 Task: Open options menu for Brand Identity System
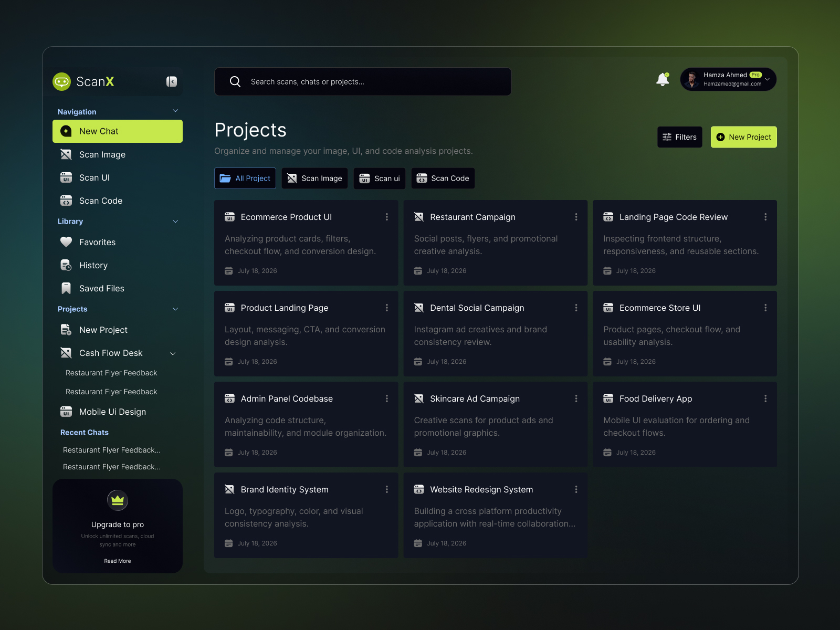click(387, 489)
